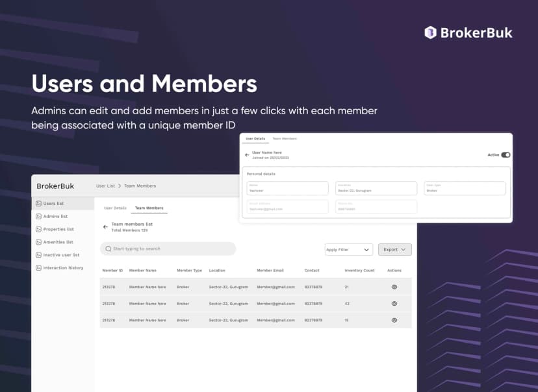Click the Name field containing Yashveer
This screenshot has width=538, height=392.
(288, 188)
